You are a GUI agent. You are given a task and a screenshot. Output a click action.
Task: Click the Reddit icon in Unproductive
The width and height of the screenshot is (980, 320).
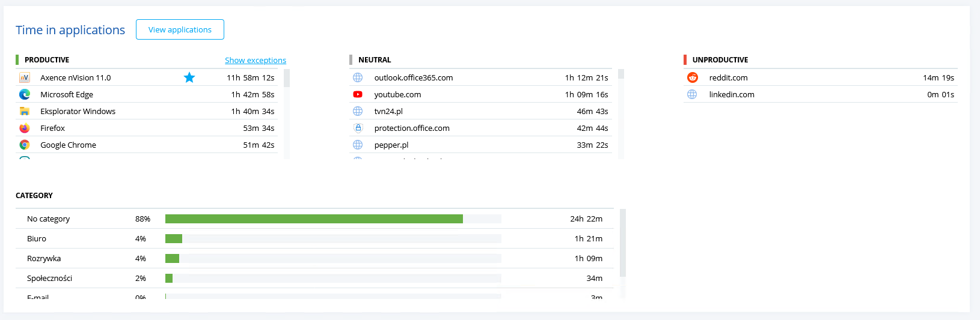coord(693,77)
